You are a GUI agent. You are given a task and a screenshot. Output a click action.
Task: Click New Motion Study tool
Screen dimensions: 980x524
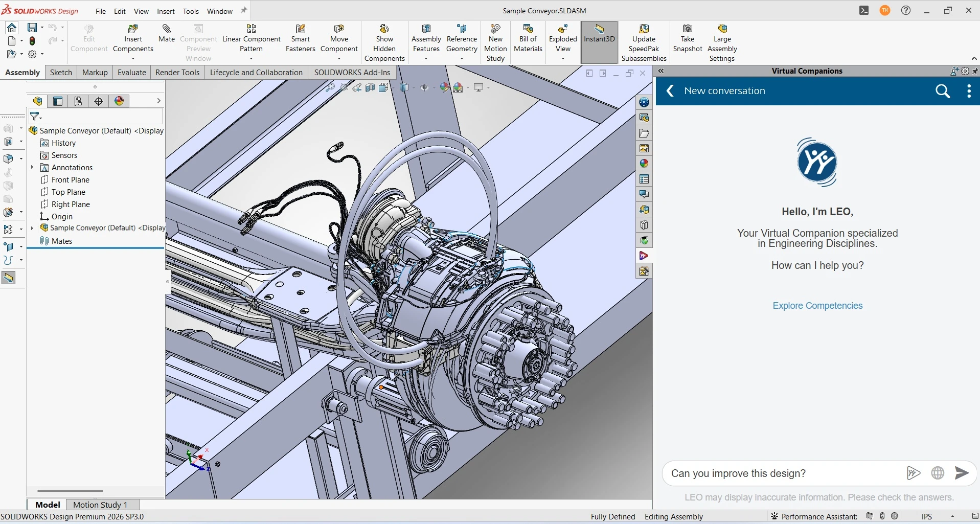[495, 43]
